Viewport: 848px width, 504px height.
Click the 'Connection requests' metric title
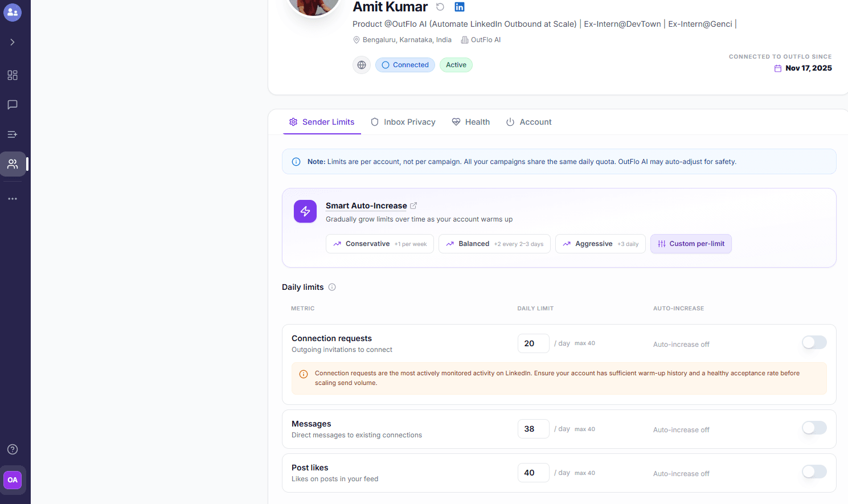(x=331, y=338)
